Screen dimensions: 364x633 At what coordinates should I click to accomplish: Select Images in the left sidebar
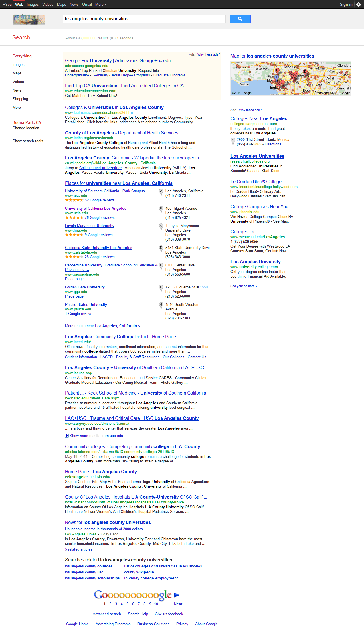18,65
